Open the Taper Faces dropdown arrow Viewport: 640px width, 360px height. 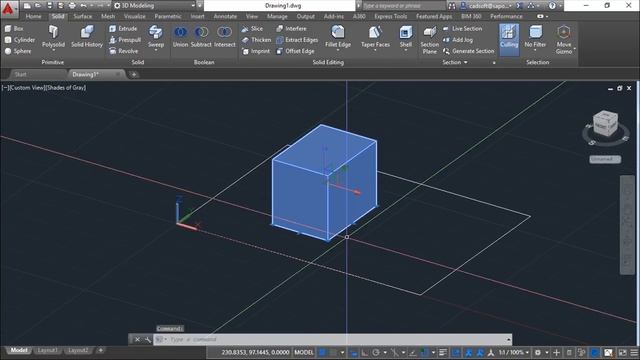[x=375, y=51]
